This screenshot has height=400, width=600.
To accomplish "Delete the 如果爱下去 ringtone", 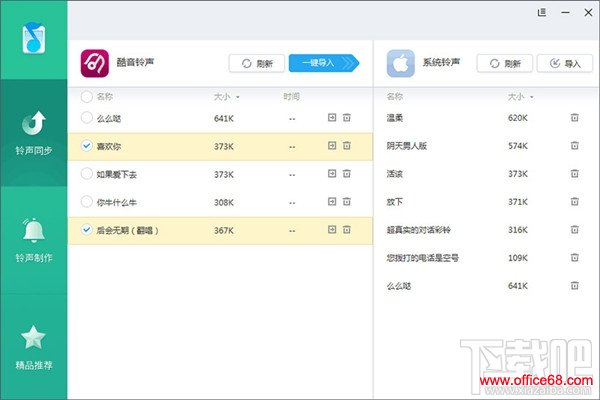I will click(346, 173).
